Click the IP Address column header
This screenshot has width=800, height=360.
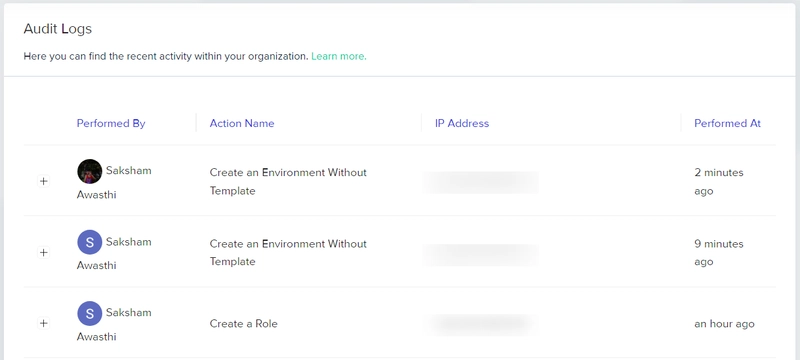coord(462,123)
